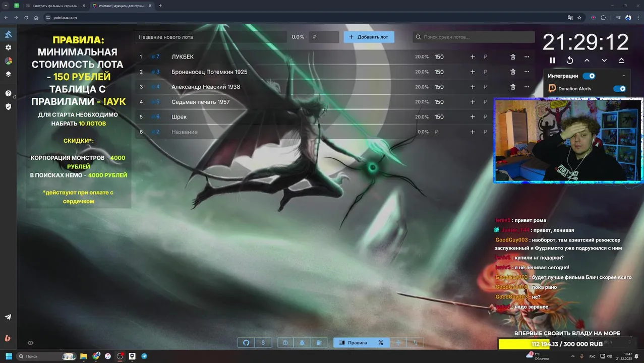The image size is (644, 363).
Task: Open the wheel chart icon in sidebar
Action: (8, 60)
